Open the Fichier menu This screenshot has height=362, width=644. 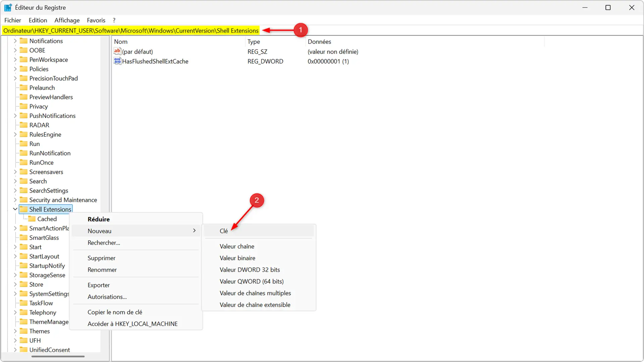[13, 20]
